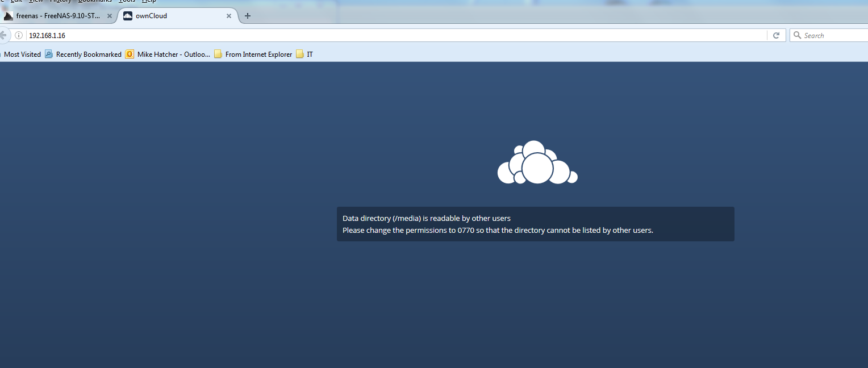Viewport: 868px width, 368px height.
Task: Click 'Please change the permissions to 0770' text
Action: 498,230
